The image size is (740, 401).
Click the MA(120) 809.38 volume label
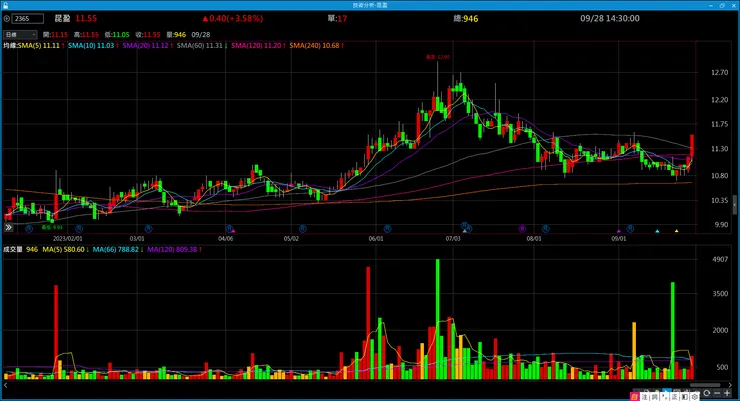pos(172,250)
